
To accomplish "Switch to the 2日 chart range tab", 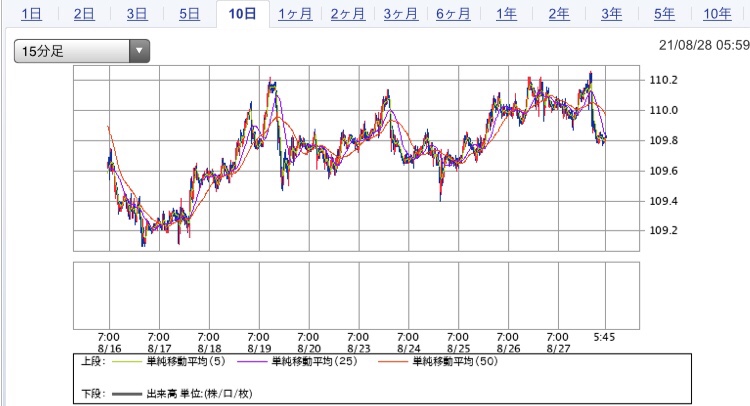I will pos(84,13).
